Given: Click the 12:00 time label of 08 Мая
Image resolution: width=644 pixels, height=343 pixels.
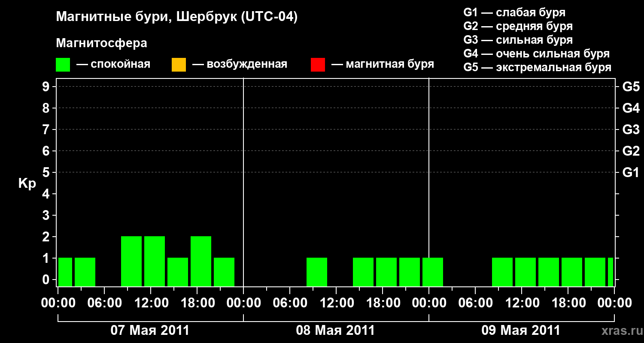Looking at the screenshot, I should [336, 303].
